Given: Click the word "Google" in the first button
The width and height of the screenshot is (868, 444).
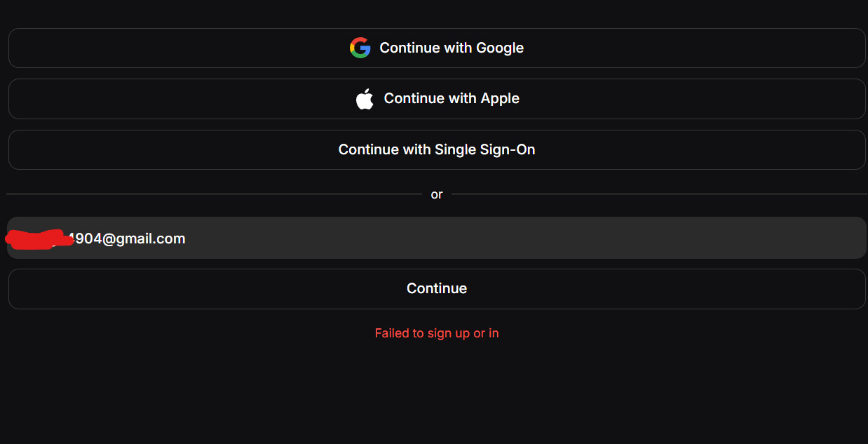Looking at the screenshot, I should point(500,48).
